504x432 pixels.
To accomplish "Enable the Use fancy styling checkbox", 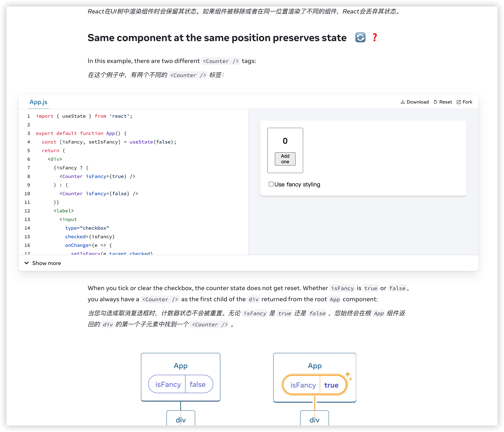I will 271,184.
